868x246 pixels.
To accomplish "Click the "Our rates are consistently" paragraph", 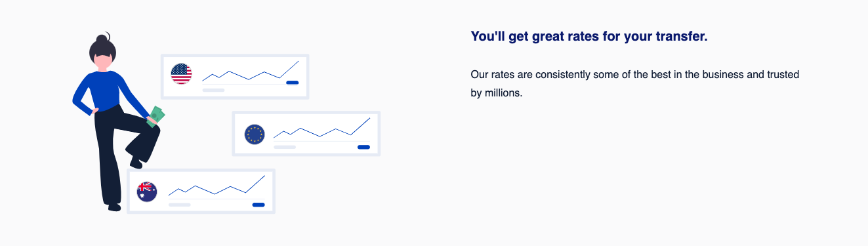I will pos(635,84).
